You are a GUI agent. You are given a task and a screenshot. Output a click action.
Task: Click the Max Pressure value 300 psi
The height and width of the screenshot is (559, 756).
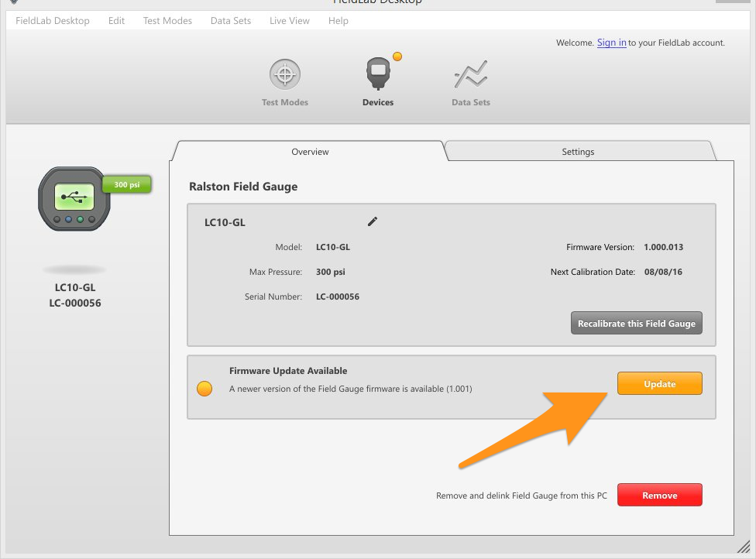pyautogui.click(x=330, y=272)
